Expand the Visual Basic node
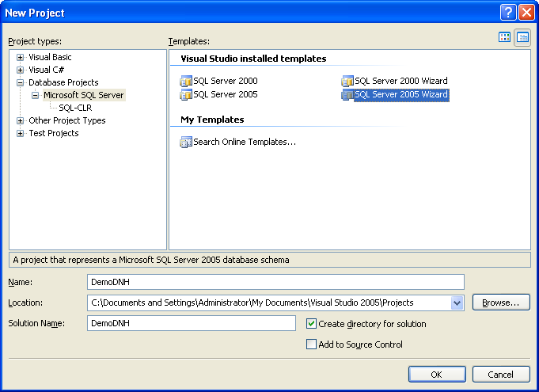 tap(21, 58)
